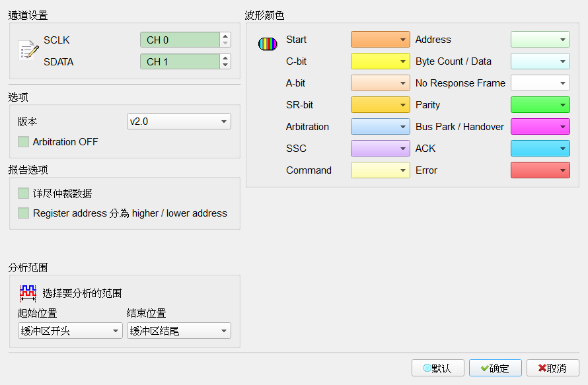Open the 起始位置 缓冲区开头 dropdown
588x385 pixels.
coord(70,331)
